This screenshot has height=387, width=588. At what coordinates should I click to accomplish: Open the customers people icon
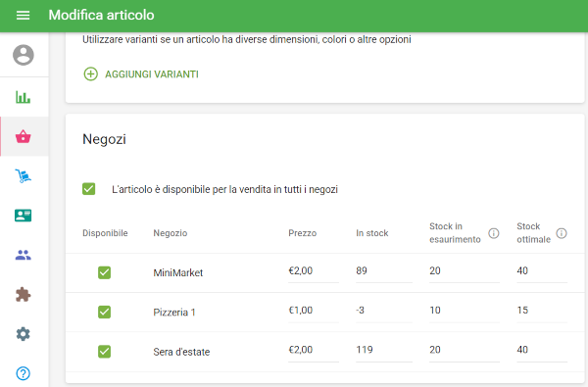(23, 255)
